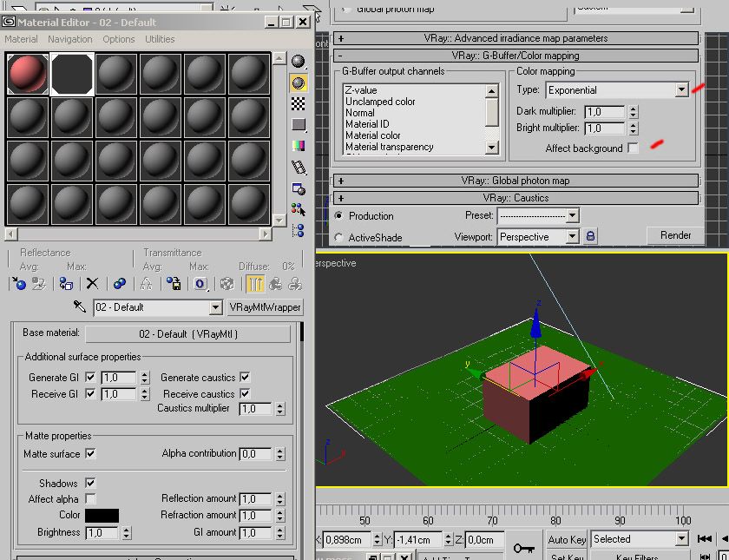Enable the Affect alpha checkbox

coord(90,498)
